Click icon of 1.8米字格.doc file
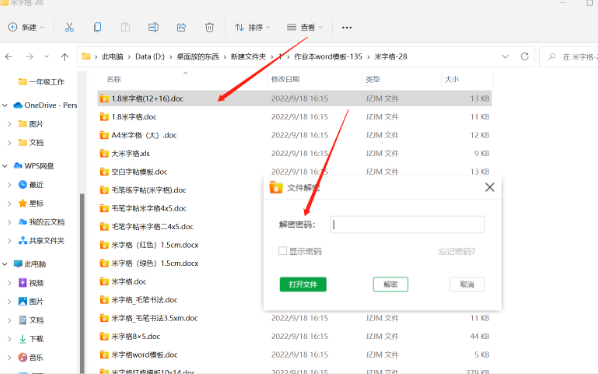Viewport: 598px width, 374px height. click(104, 117)
